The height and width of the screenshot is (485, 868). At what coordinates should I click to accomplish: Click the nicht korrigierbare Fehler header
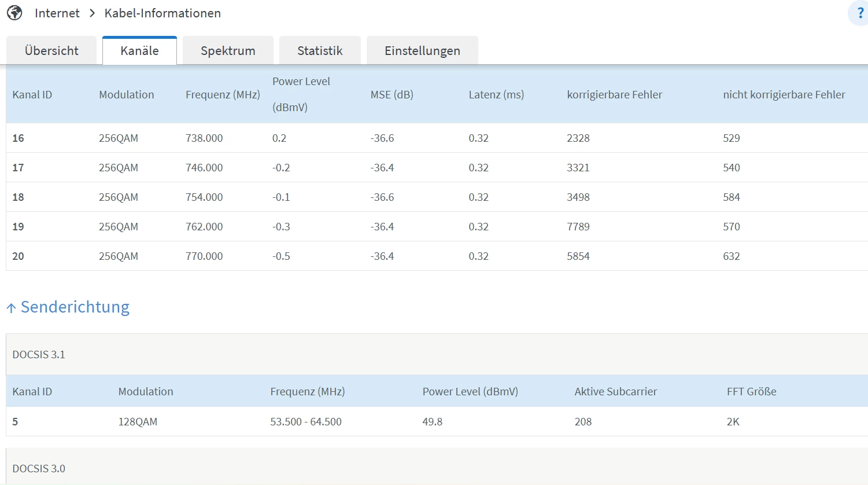point(784,94)
